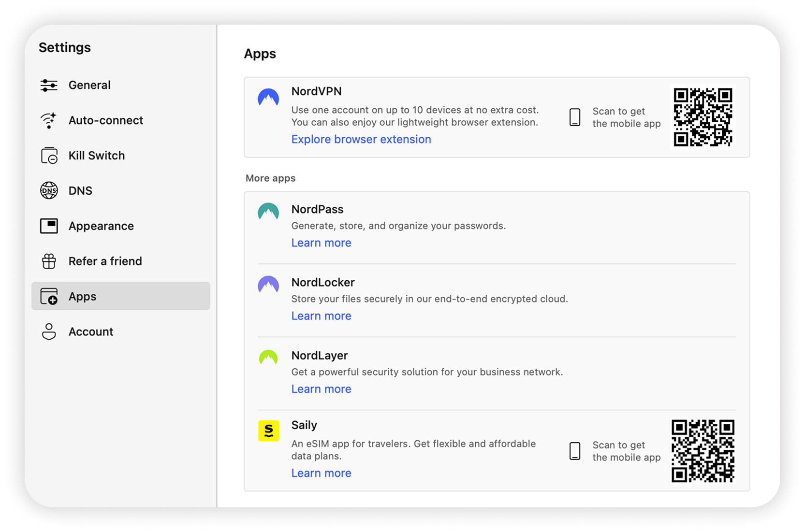The height and width of the screenshot is (532, 805).
Task: Open Kill Switch via its sidebar icon
Action: point(48,155)
